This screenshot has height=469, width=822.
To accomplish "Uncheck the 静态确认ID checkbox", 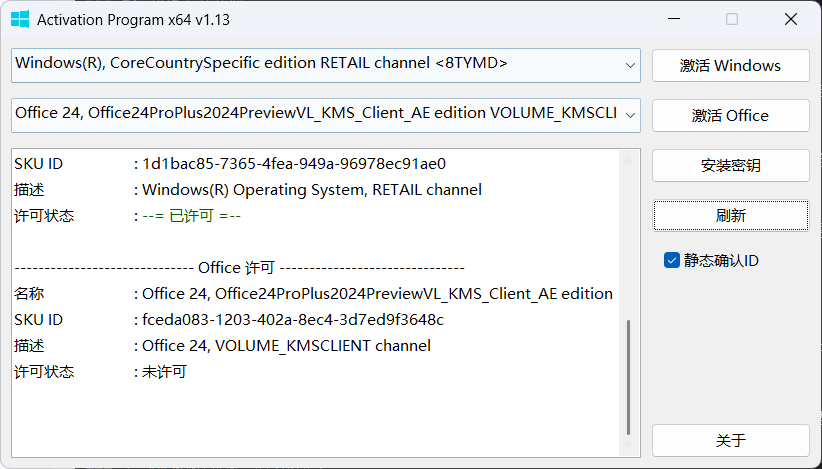I will [x=672, y=260].
